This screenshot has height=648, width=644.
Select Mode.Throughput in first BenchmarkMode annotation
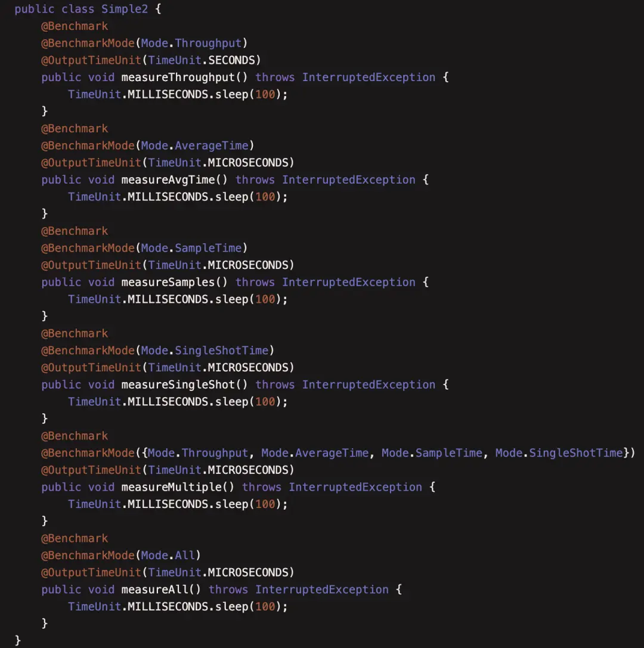191,43
